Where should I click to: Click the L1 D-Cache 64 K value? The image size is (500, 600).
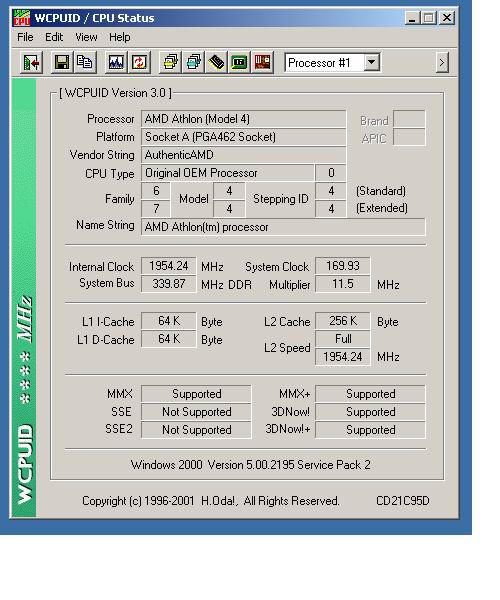[169, 339]
